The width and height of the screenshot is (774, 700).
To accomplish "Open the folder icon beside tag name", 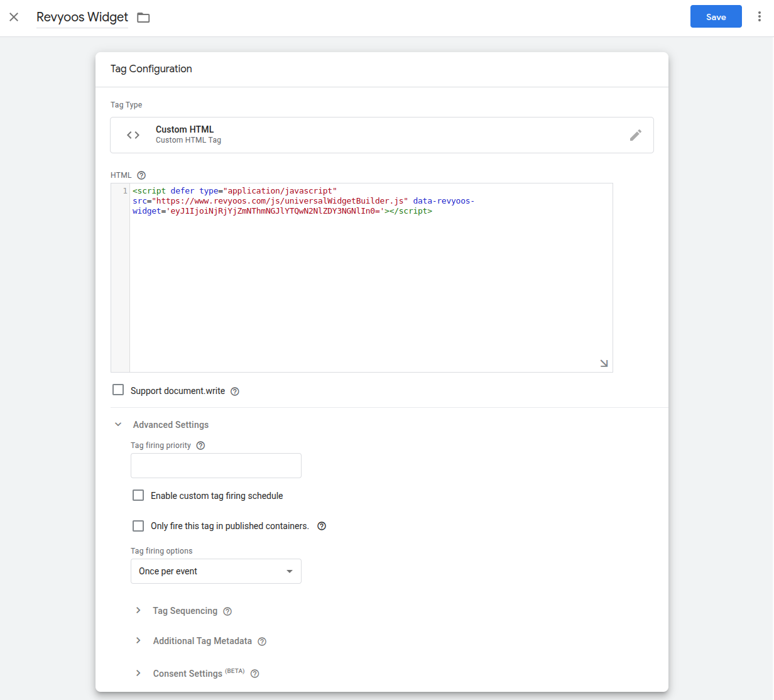I will [143, 18].
